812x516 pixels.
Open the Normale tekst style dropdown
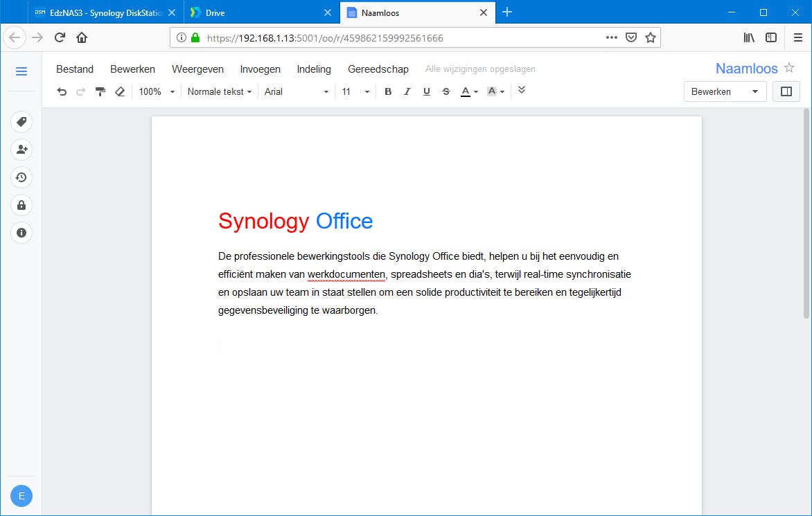pos(220,91)
